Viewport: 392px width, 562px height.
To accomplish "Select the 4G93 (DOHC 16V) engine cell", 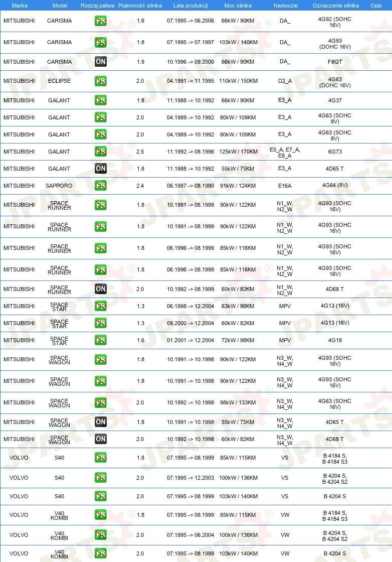I will click(335, 44).
